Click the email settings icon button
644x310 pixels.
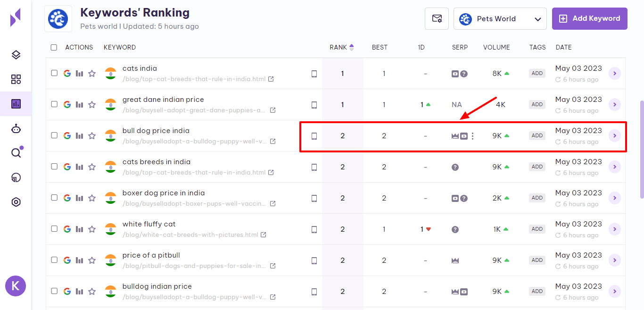click(437, 19)
